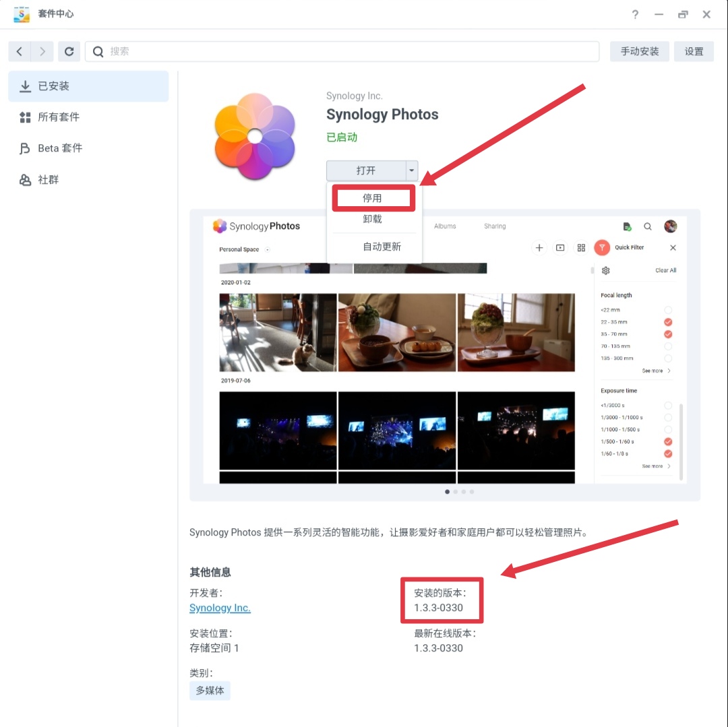Click the 手动安装 button
Screen dimensions: 728x727
click(x=639, y=51)
